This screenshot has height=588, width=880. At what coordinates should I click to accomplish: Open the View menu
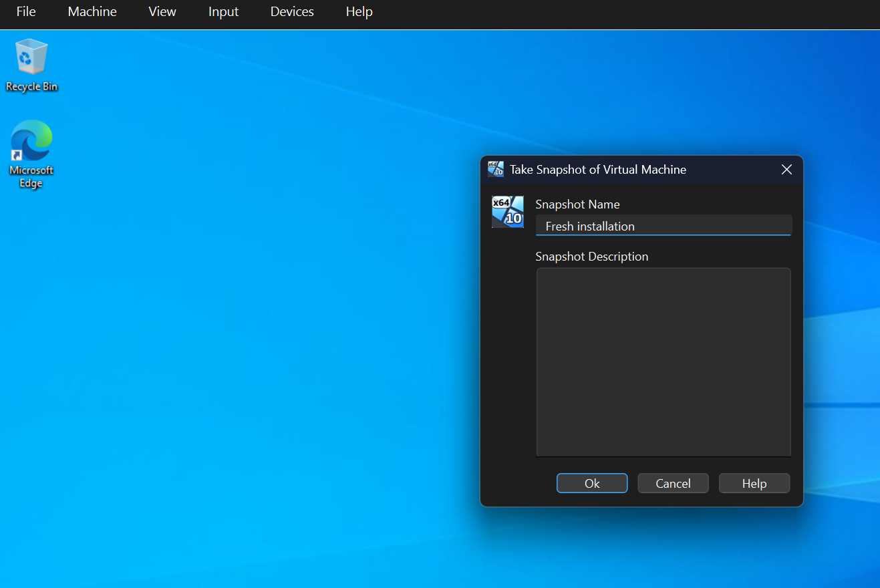pyautogui.click(x=162, y=12)
